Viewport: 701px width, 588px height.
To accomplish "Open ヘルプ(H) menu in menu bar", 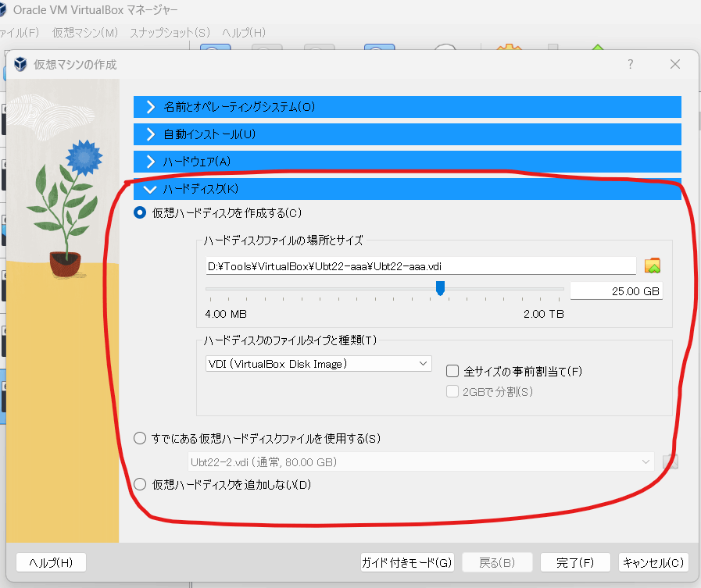I will click(244, 33).
